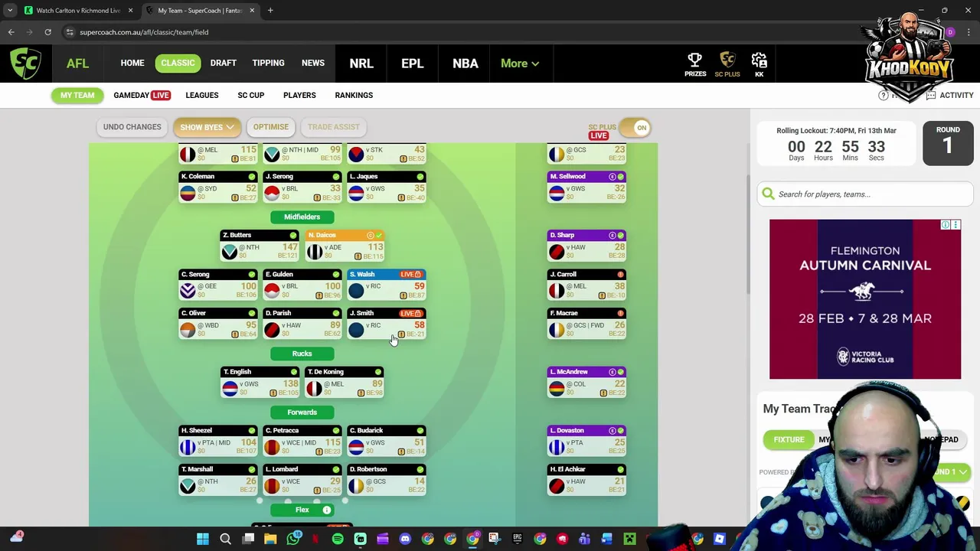Click C. Oliver GWS jersey icon
This screenshot has width=980, height=551.
(188, 328)
